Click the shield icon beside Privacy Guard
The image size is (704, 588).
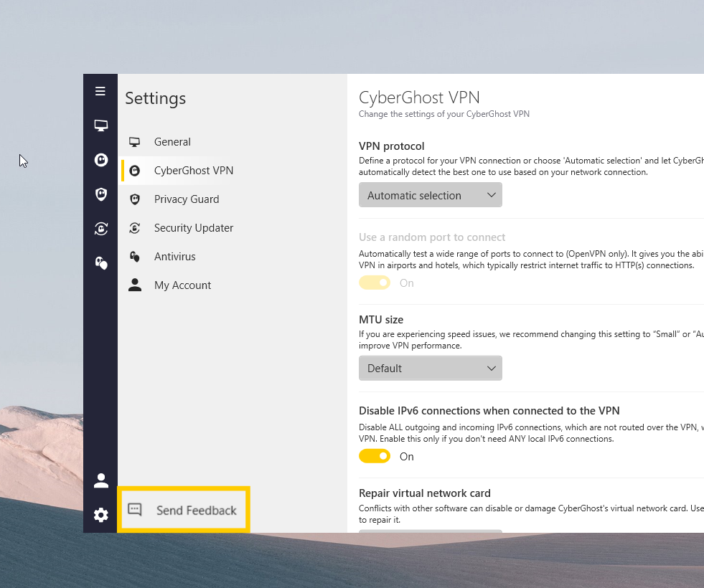[x=135, y=199]
